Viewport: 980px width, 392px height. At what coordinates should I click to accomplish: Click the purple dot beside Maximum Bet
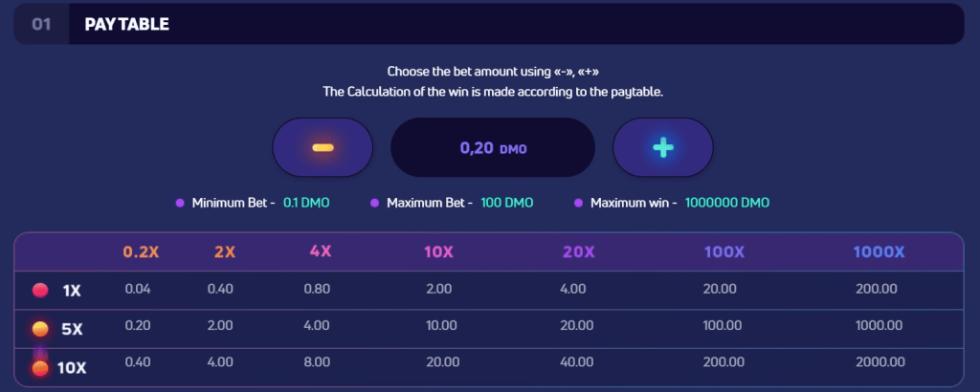point(373,203)
